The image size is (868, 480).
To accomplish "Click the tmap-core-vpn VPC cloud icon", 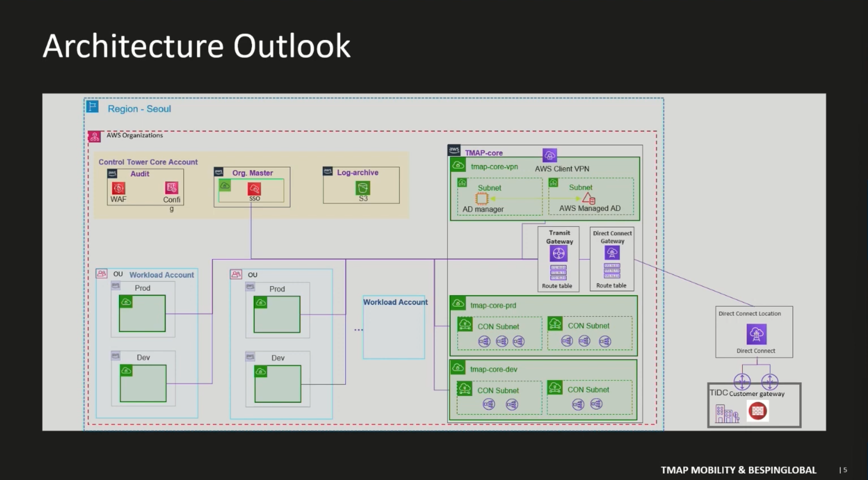I will tap(458, 166).
